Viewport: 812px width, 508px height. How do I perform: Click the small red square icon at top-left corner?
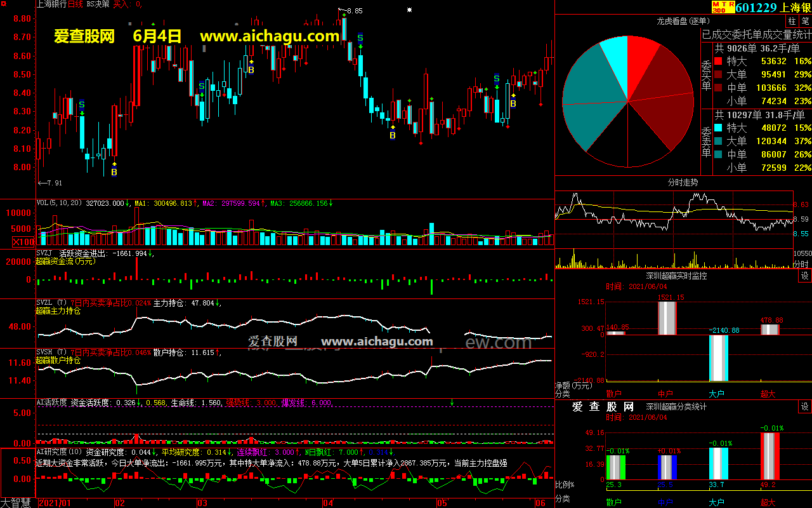[4, 4]
